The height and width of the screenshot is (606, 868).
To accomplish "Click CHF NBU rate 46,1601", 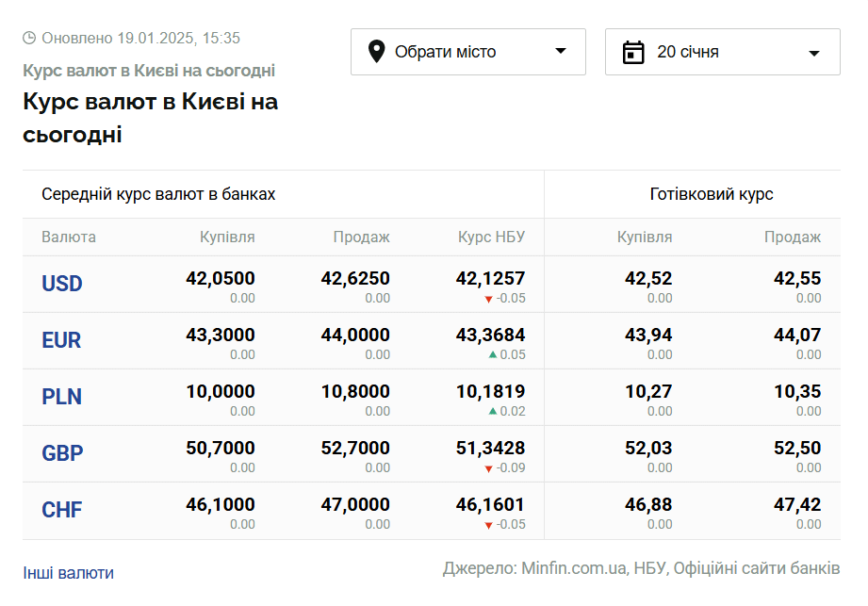I will click(x=490, y=503).
